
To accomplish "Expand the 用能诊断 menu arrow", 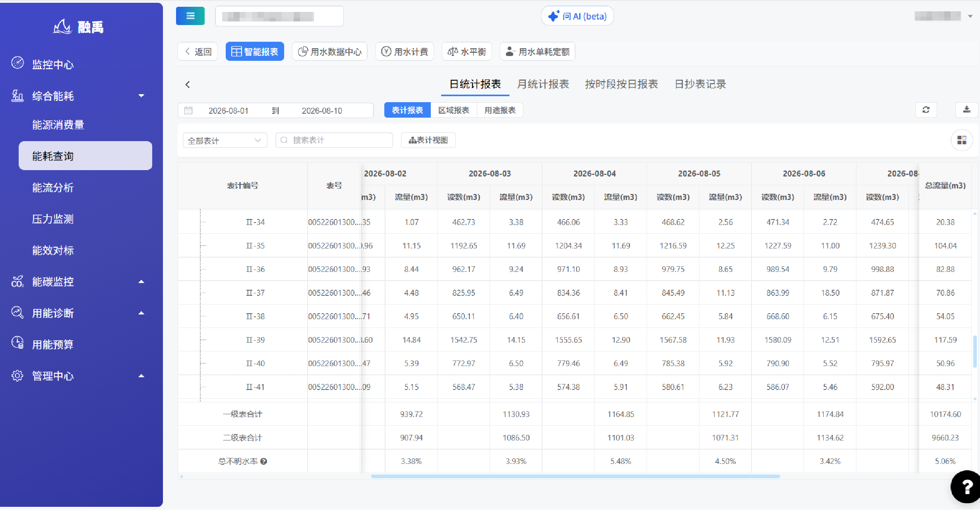I will tap(141, 313).
